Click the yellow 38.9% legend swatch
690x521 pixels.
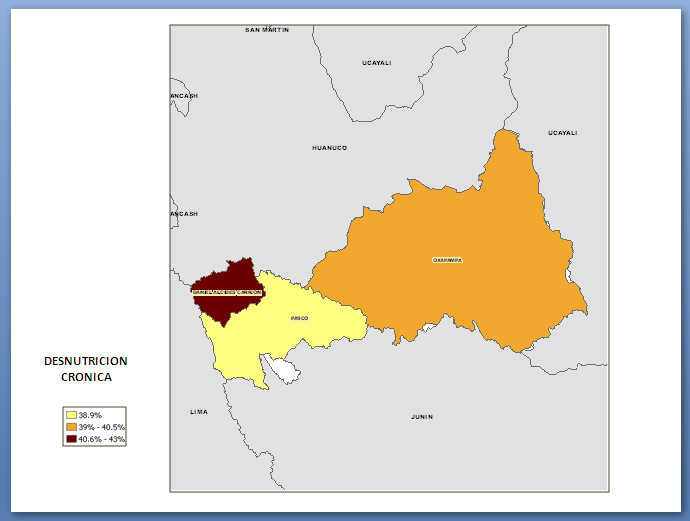coord(71,414)
